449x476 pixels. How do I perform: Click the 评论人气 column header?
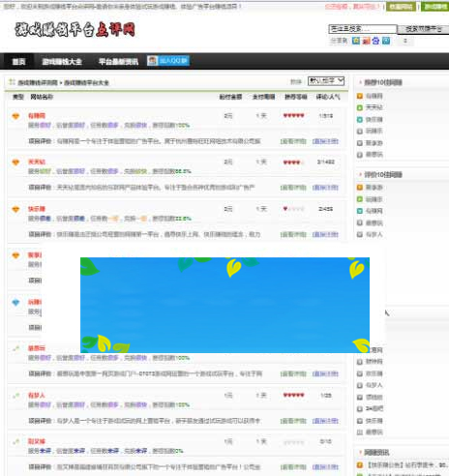coord(328,97)
